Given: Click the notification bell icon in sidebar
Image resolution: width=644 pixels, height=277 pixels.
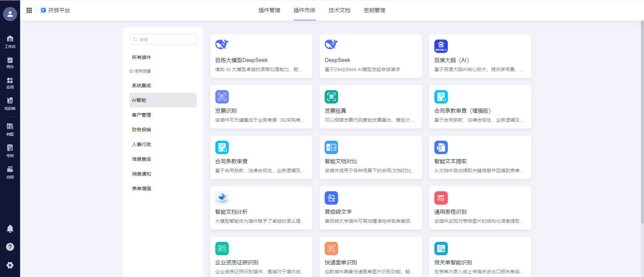Looking at the screenshot, I should 10,229.
